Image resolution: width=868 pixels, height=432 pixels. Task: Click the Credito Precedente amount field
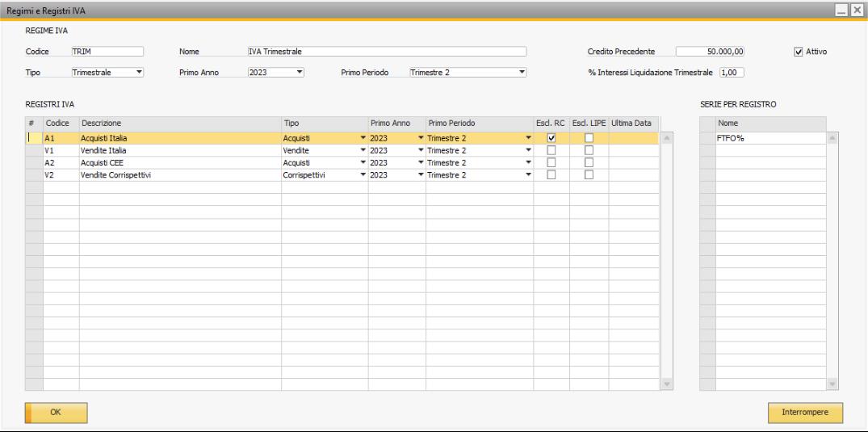(711, 52)
